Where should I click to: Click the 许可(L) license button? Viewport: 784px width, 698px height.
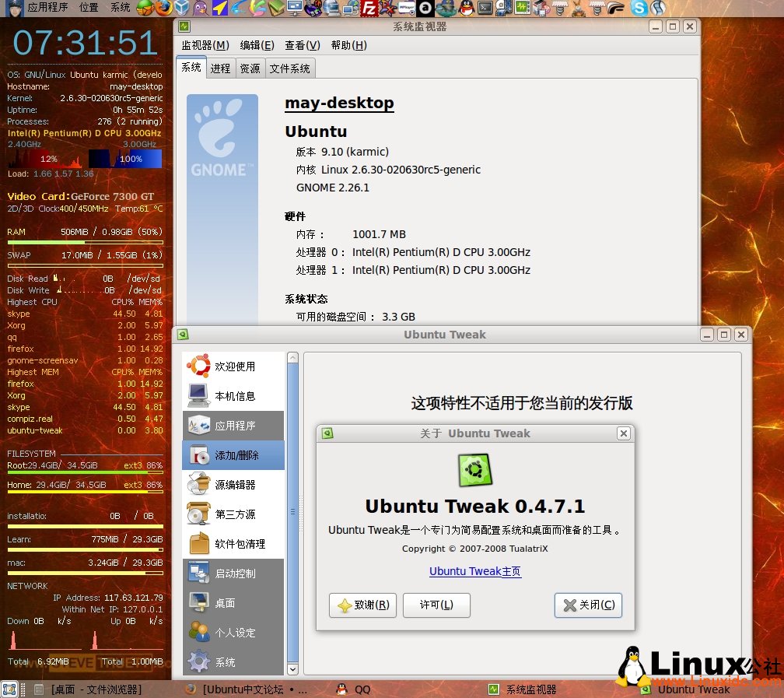coord(436,605)
